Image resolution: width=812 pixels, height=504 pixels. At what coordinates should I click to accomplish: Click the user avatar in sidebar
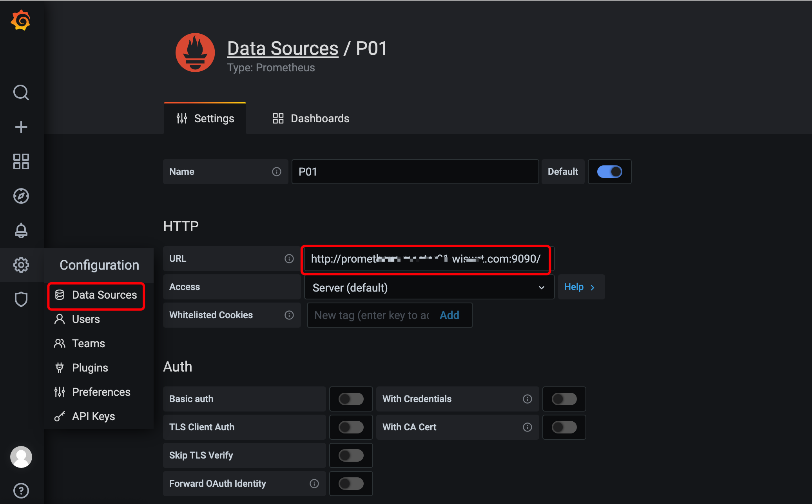tap(21, 457)
